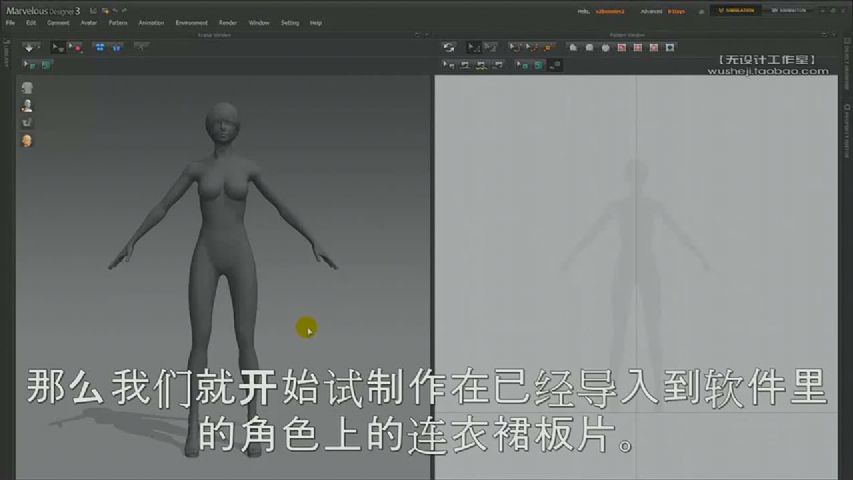Screen dimensions: 853x480
Task: Select the Edit Curve Point tool
Action: [531, 48]
